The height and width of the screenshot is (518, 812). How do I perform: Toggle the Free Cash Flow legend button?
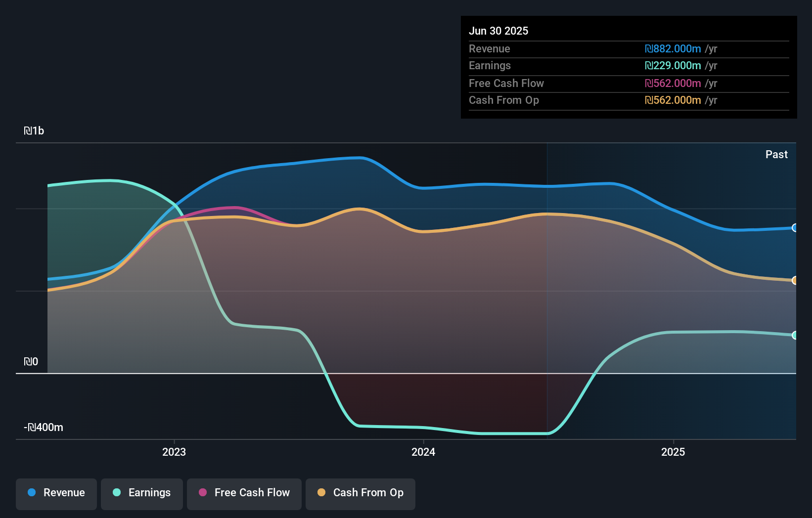click(244, 494)
